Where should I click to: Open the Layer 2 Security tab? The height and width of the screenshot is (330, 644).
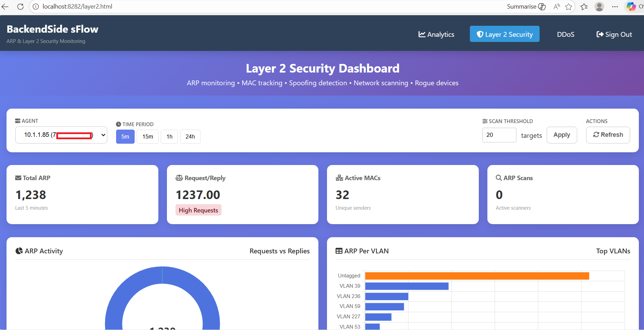504,34
